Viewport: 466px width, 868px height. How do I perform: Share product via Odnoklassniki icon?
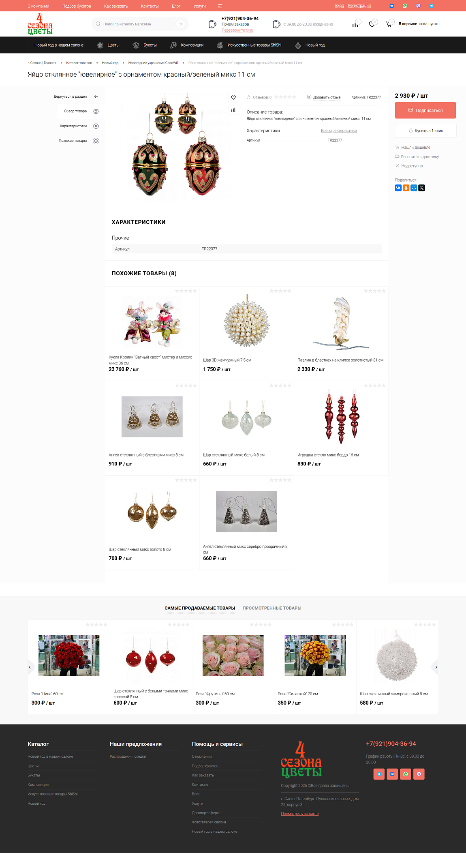pos(406,188)
